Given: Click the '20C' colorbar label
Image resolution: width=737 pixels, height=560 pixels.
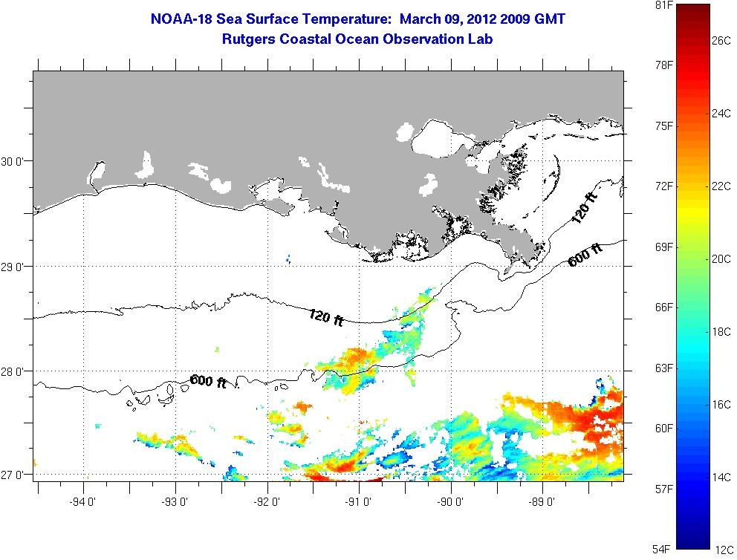Looking at the screenshot, I should [x=721, y=259].
